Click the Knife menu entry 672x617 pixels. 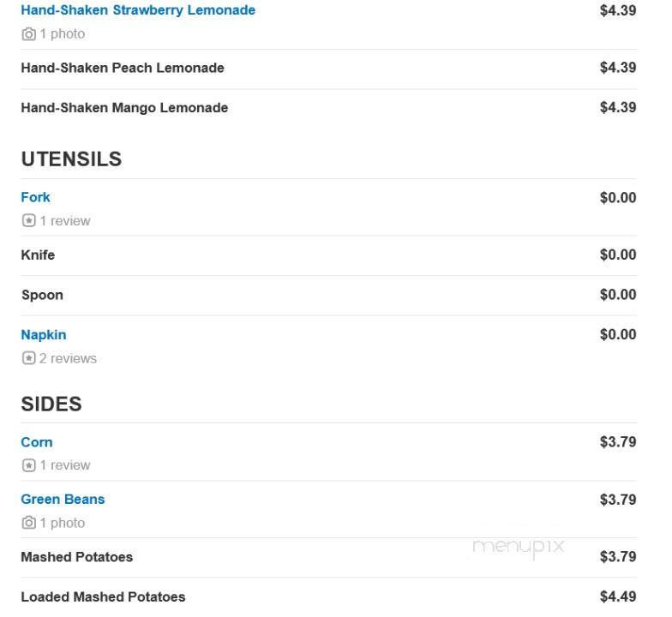(38, 255)
